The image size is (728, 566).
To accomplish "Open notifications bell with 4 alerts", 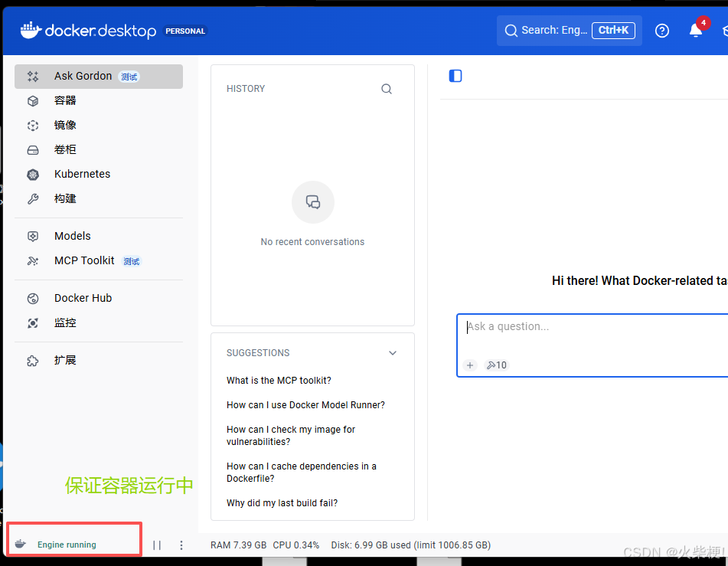I will pyautogui.click(x=696, y=30).
